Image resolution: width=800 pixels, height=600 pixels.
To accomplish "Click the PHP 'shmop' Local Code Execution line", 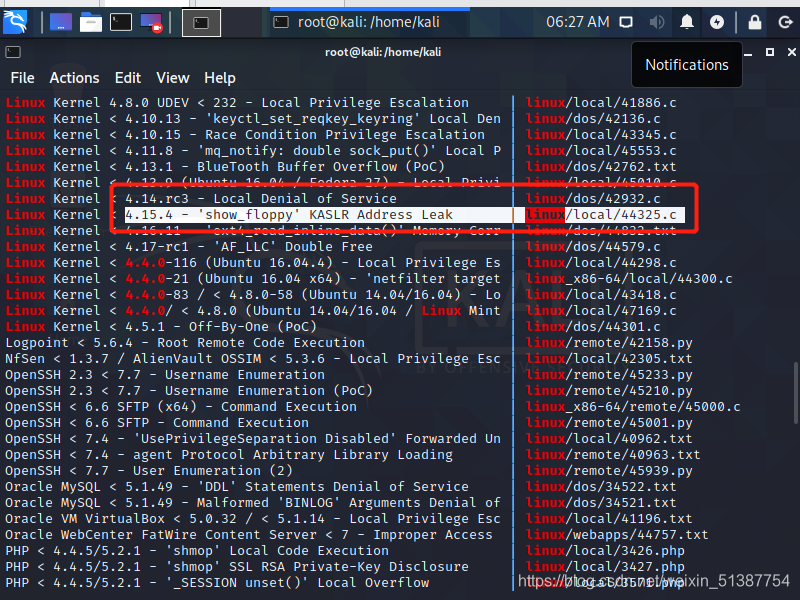I will click(197, 551).
